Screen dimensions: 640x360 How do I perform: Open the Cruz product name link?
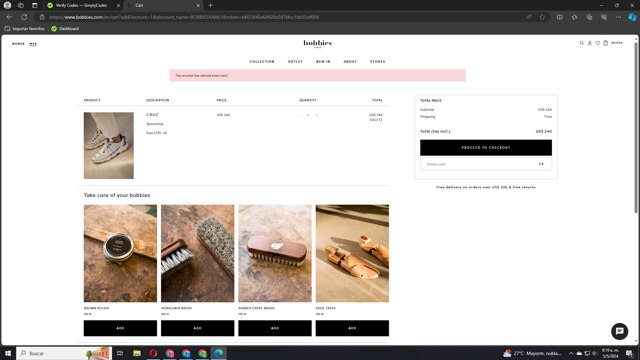(x=152, y=115)
